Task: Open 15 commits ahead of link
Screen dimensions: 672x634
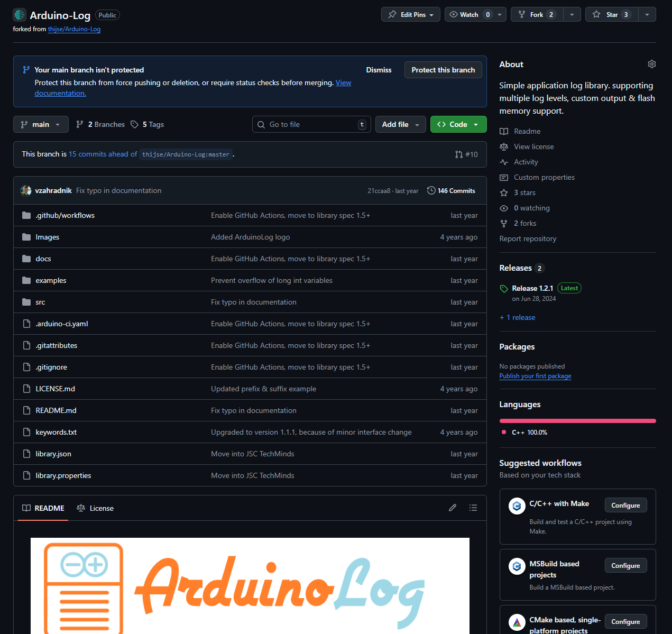Action: (x=103, y=154)
